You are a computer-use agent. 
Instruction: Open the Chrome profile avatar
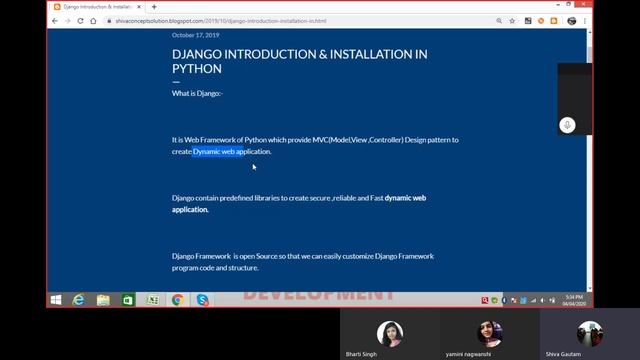click(571, 21)
